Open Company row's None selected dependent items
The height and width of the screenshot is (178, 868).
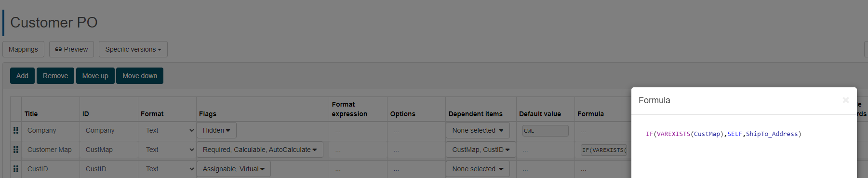tap(478, 130)
